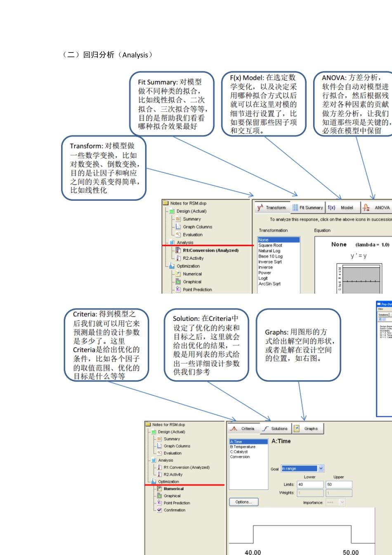This screenshot has height=555, width=392.
Task: Click the Lower limit field showing 40
Action: pos(310,484)
